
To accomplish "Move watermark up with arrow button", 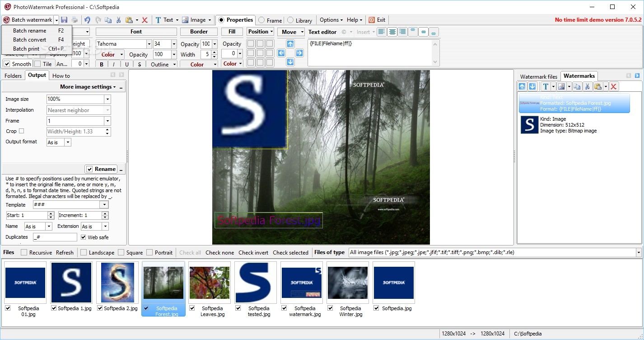I will coord(290,44).
